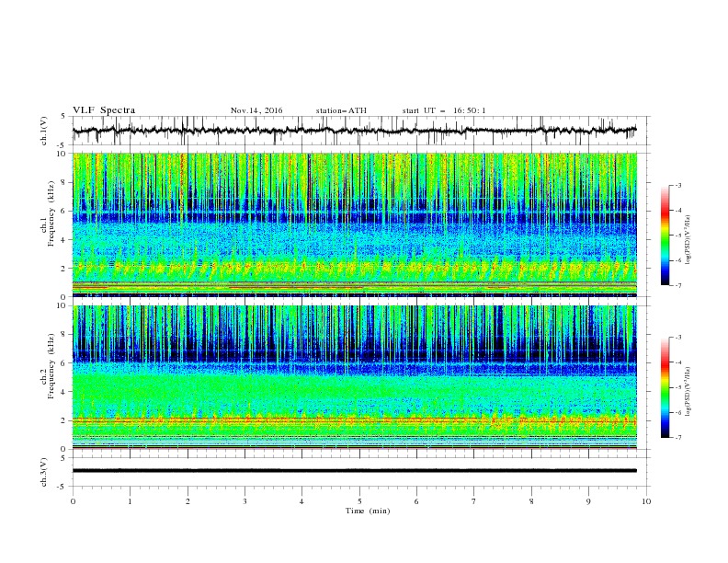
Task: Click the ch.3(V) axis label
Action: pos(44,472)
